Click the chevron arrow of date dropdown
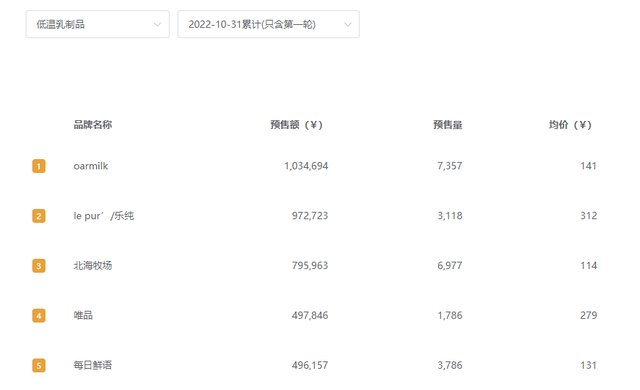This screenshot has width=640, height=390. [348, 24]
